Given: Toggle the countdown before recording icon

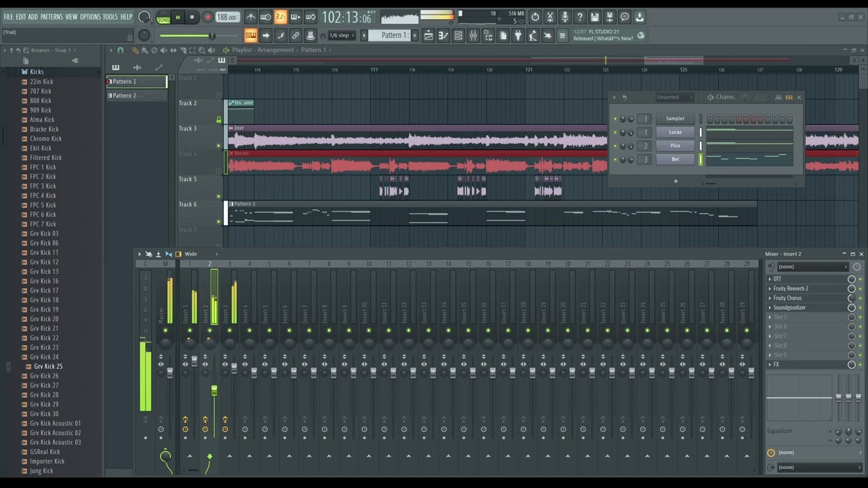Looking at the screenshot, I should coord(281,17).
